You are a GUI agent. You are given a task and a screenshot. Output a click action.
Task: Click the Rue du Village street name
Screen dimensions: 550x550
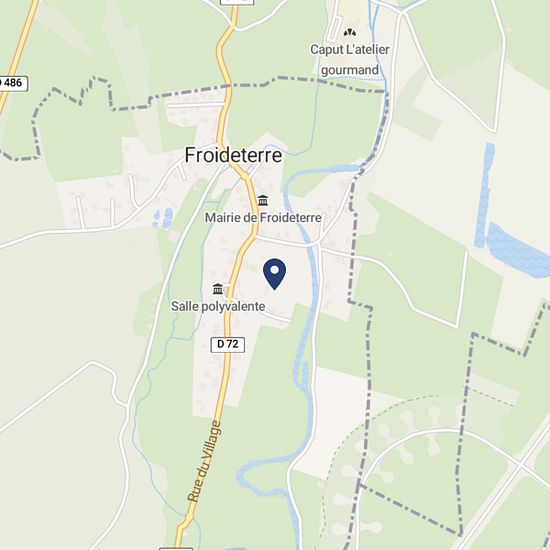point(204,462)
